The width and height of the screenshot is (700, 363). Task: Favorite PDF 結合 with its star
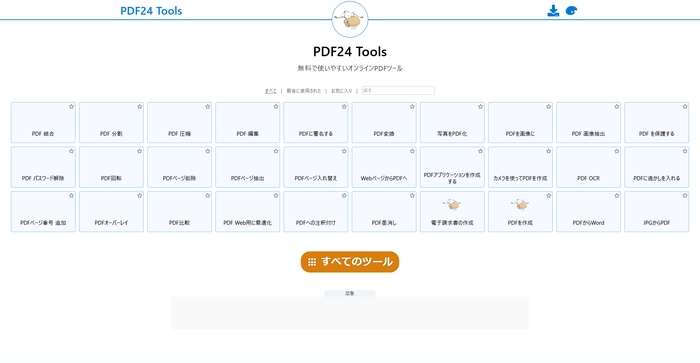(71, 107)
